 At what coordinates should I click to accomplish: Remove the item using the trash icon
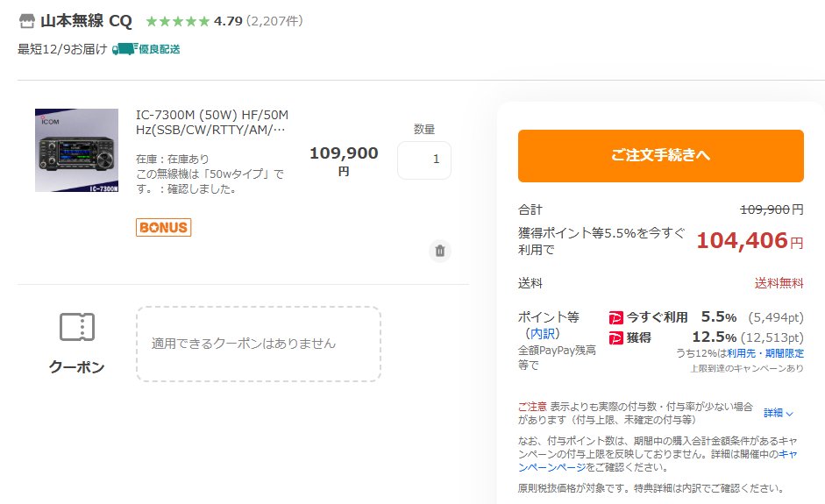(x=440, y=251)
